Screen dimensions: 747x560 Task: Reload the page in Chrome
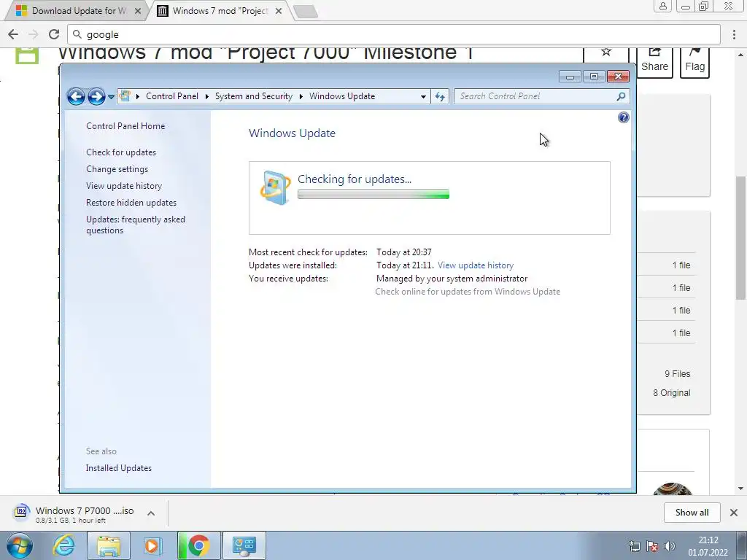coord(54,34)
